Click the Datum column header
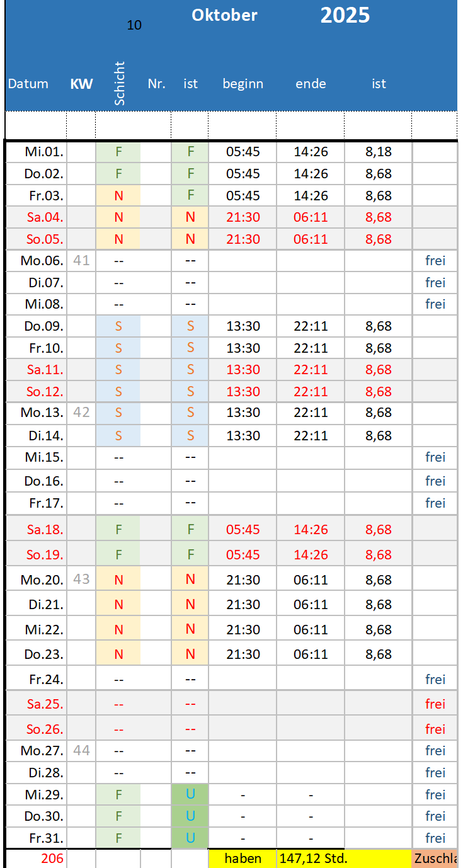 (28, 84)
